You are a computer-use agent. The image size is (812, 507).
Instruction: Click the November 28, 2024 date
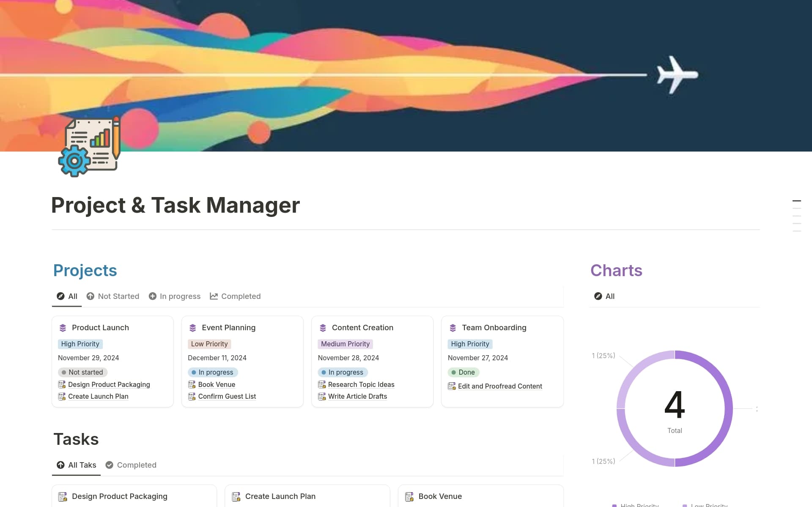(x=348, y=358)
